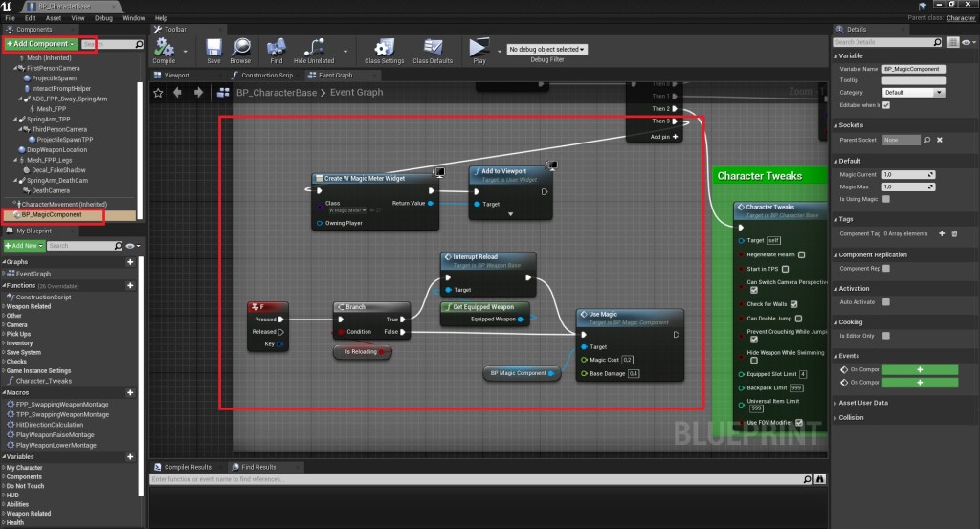The image size is (980, 529).
Task: Open the Asset menu
Action: (x=54, y=18)
